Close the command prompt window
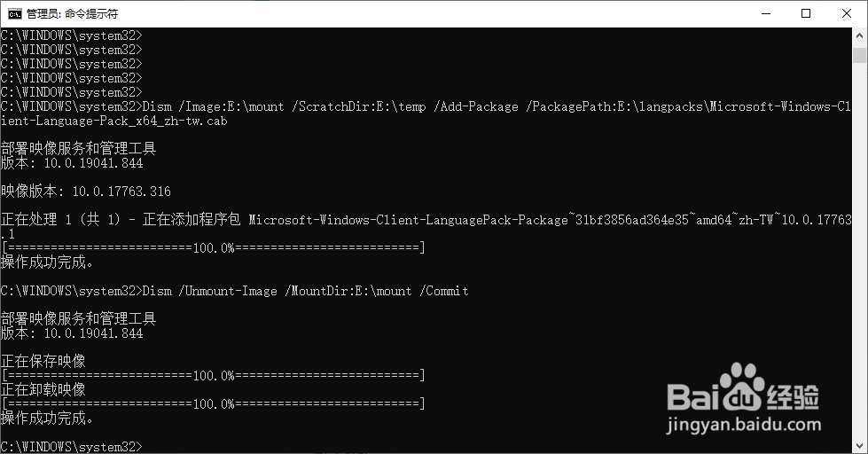 coord(847,13)
